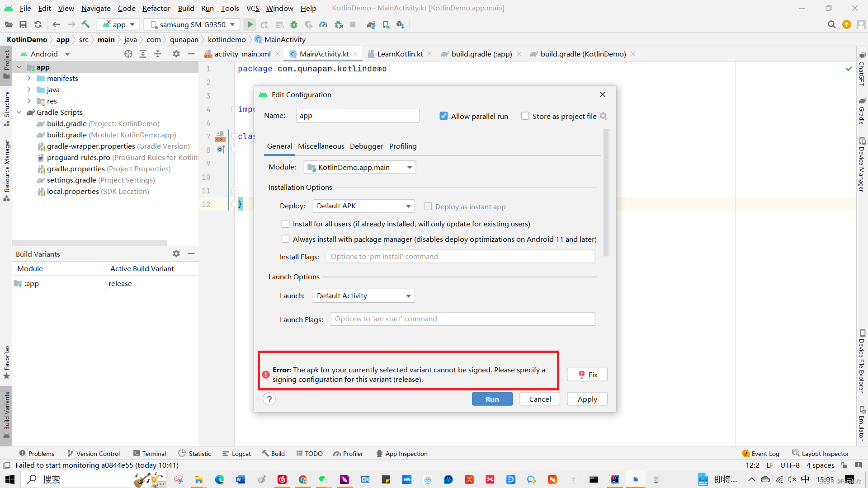
Task: Click the Expand All icon in Project panel
Action: coord(143,54)
